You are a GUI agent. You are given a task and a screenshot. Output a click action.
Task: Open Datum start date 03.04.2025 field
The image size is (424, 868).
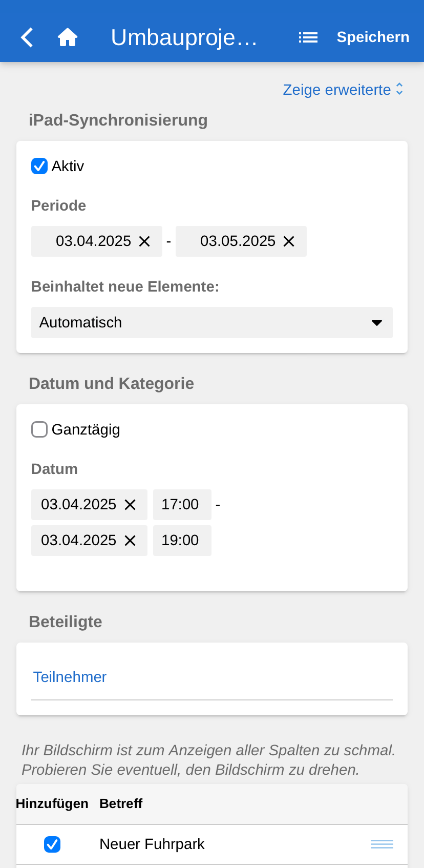point(78,505)
